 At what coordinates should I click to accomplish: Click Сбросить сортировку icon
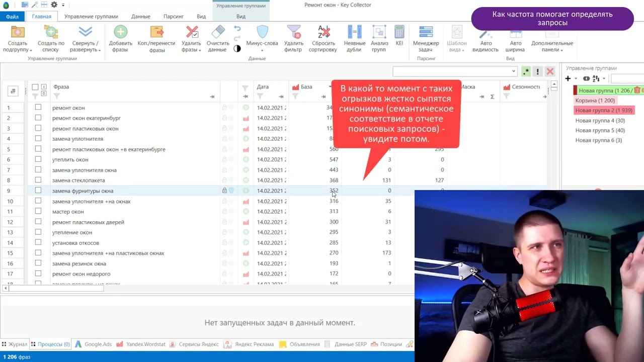click(x=323, y=32)
